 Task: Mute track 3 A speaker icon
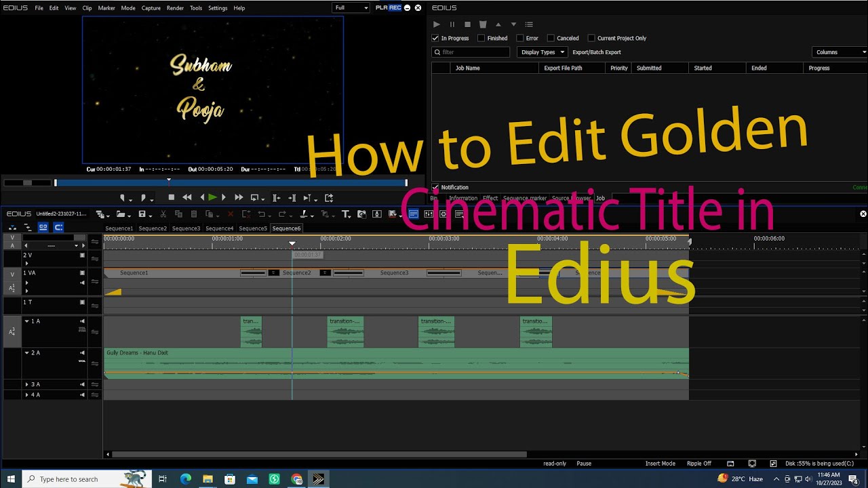pos(82,384)
